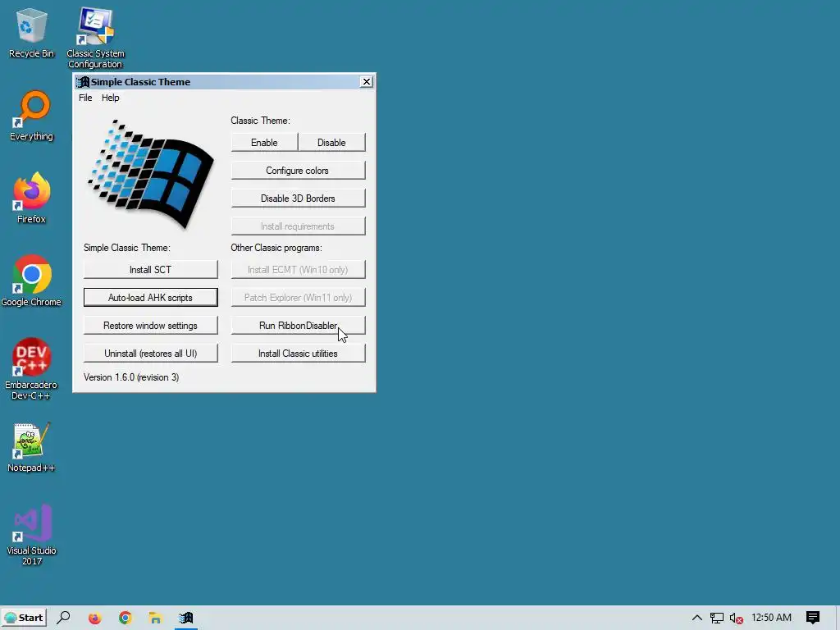Click the Simple Classic Theme title bar icon
The width and height of the screenshot is (840, 630).
83,82
